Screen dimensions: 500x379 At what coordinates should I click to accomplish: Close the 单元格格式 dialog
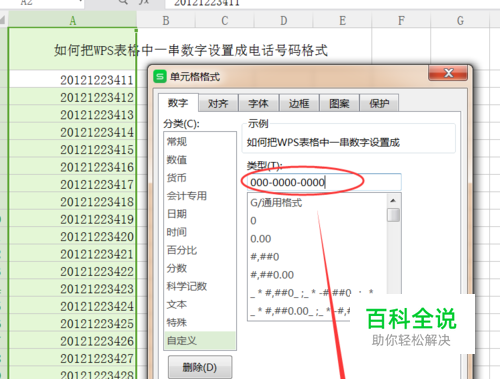(448, 73)
